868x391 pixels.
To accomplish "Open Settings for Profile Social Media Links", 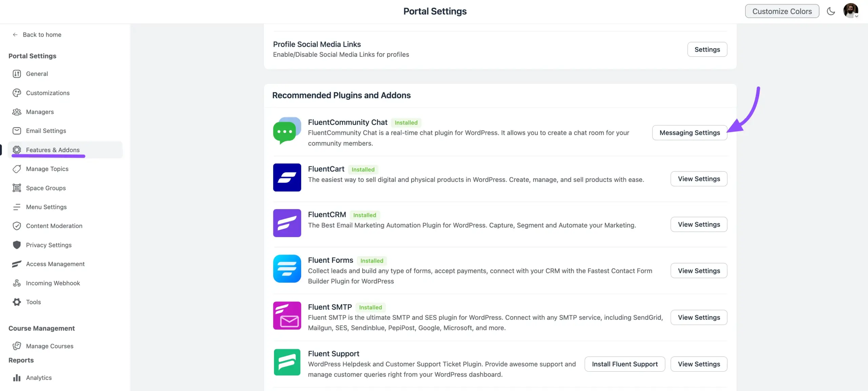I will (x=707, y=50).
